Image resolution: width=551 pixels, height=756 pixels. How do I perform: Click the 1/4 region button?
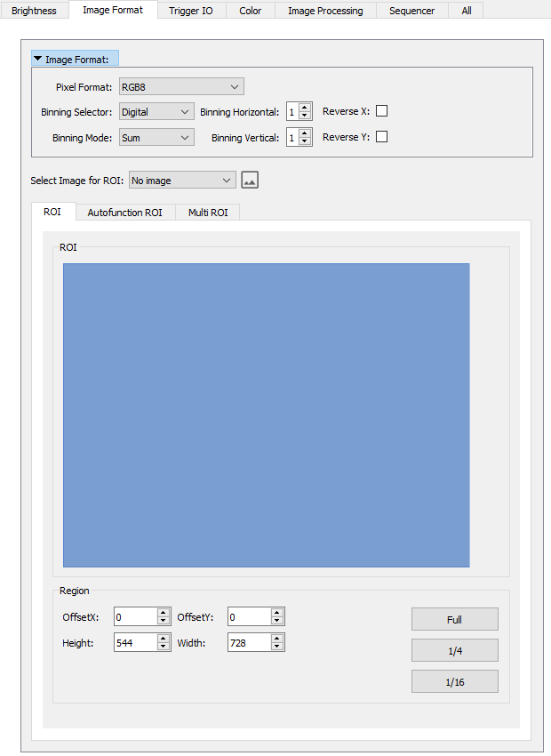[x=454, y=651]
